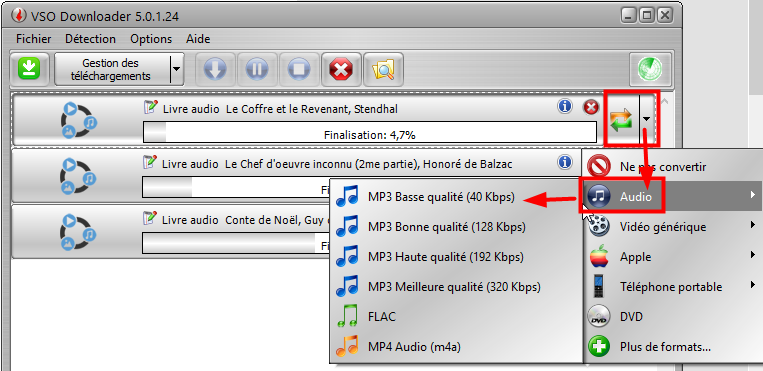Screen dimensions: 763x371
Task: Click title Le Chef d'oeuvre inconnu (2me partie)
Action: tap(322, 165)
